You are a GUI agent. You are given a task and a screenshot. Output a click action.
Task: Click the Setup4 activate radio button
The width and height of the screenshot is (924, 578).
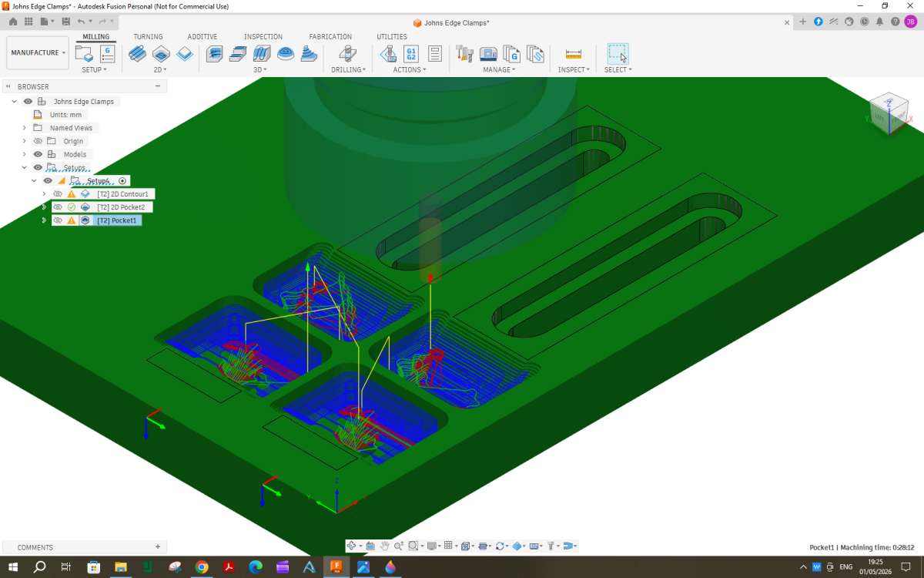[x=122, y=180]
